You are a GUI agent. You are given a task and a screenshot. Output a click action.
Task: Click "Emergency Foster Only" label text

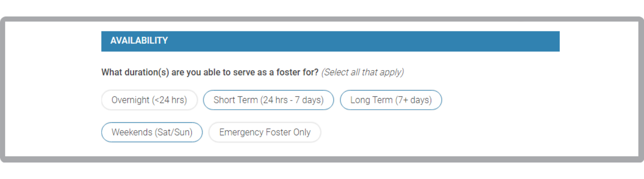click(x=265, y=132)
